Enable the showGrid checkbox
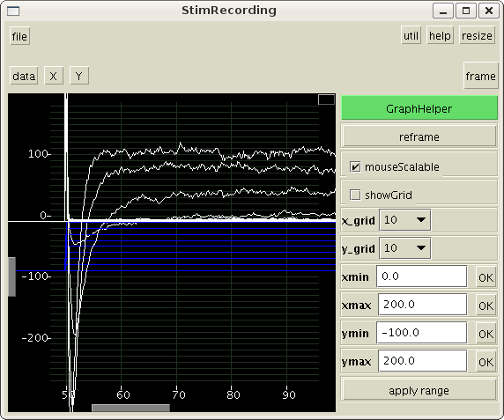This screenshot has width=504, height=420. point(355,195)
